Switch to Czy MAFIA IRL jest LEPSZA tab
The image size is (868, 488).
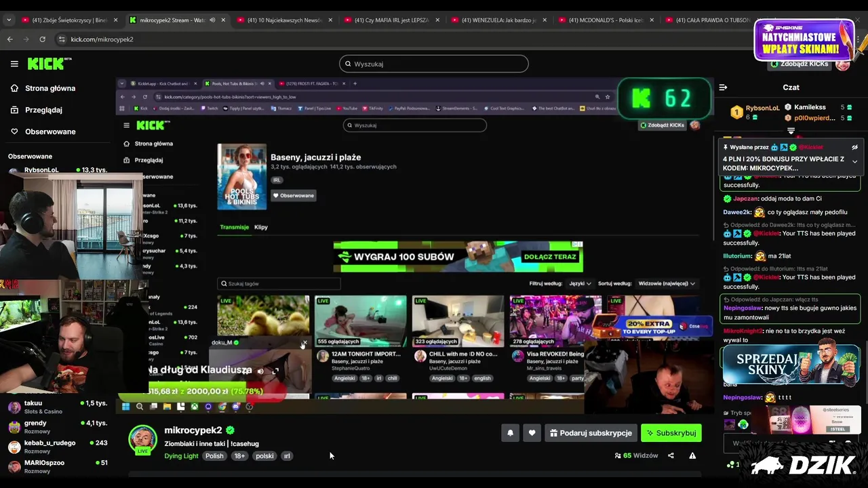click(392, 20)
